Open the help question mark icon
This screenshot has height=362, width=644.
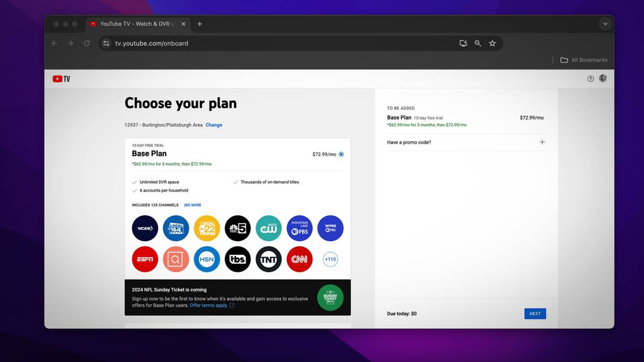click(590, 79)
